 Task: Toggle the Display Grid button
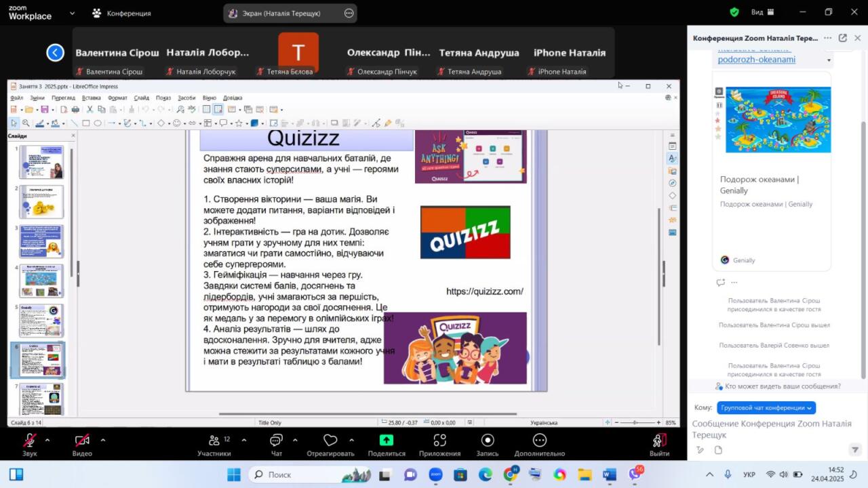click(207, 109)
